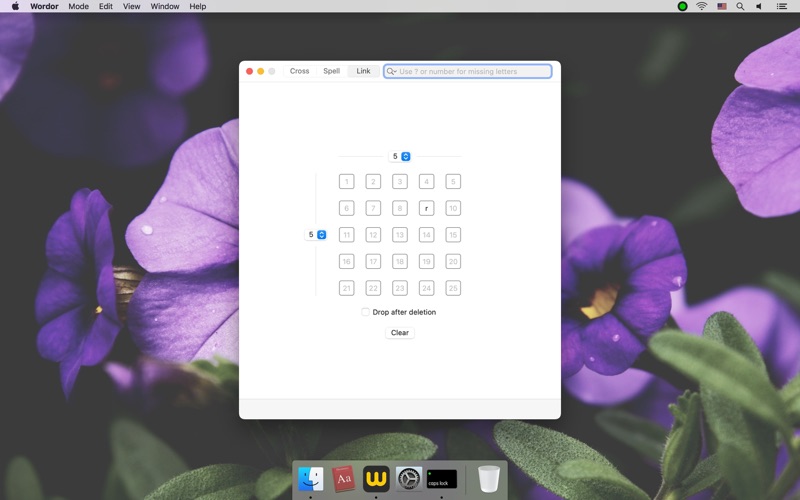Select grid cell 1
This screenshot has height=500, width=800.
pos(346,182)
